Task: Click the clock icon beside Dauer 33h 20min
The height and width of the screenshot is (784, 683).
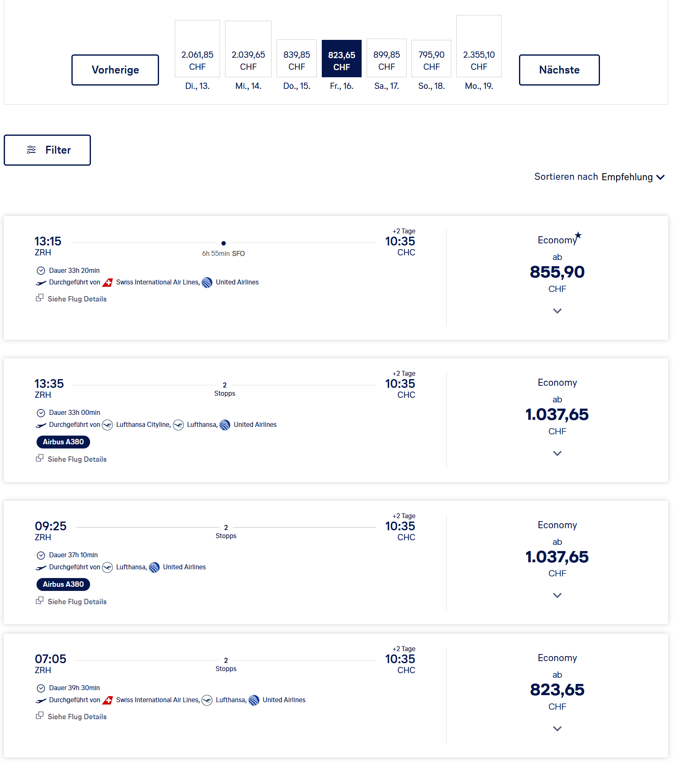Action: click(41, 271)
